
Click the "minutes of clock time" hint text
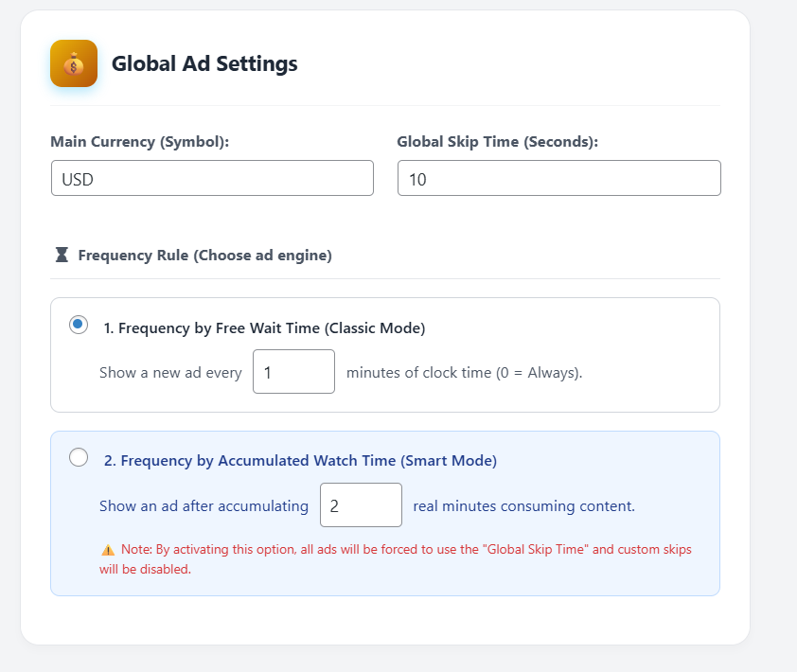click(464, 373)
